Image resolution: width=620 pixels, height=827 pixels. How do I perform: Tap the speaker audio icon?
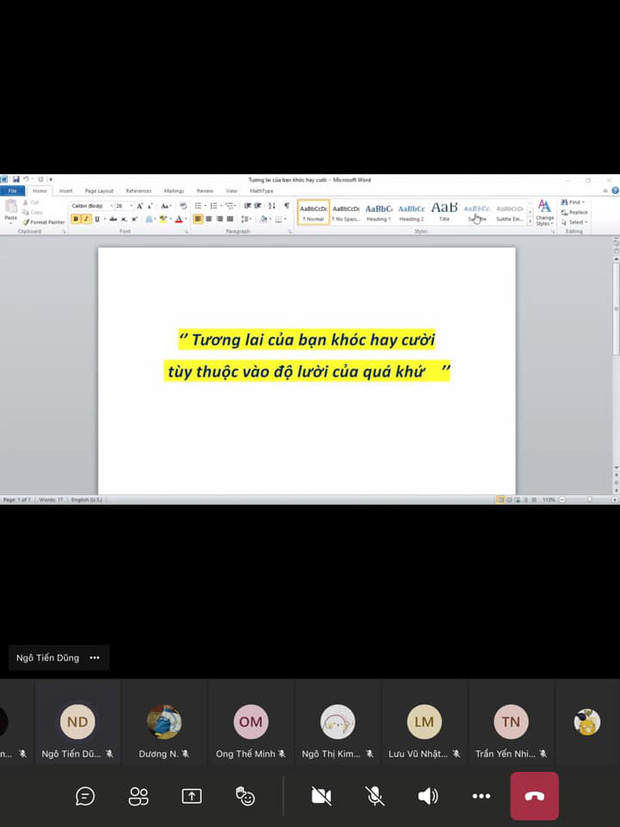428,796
